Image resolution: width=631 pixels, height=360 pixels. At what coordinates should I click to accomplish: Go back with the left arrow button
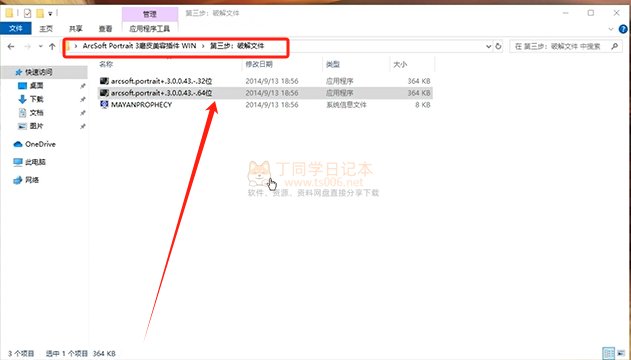11,47
